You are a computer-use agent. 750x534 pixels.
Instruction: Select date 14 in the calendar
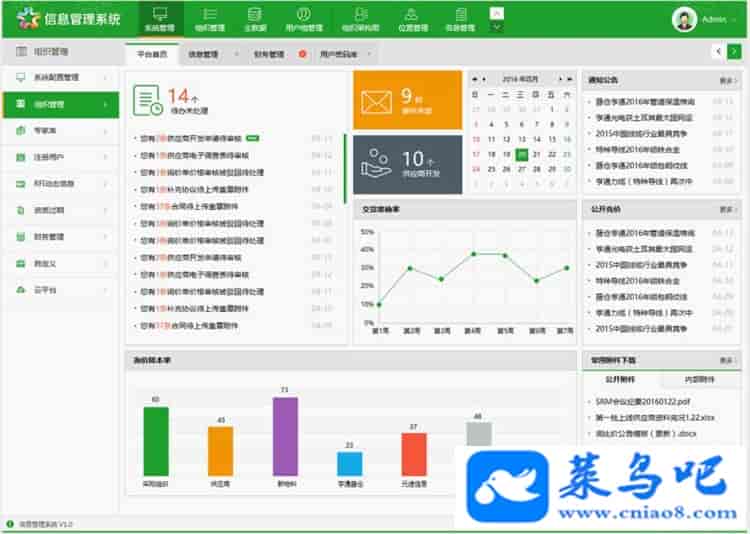coord(537,139)
